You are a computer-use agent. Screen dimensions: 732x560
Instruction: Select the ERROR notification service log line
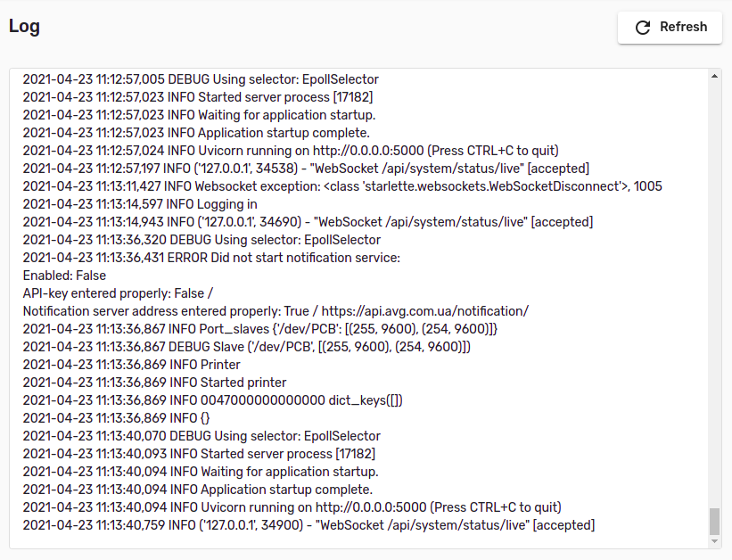click(211, 258)
